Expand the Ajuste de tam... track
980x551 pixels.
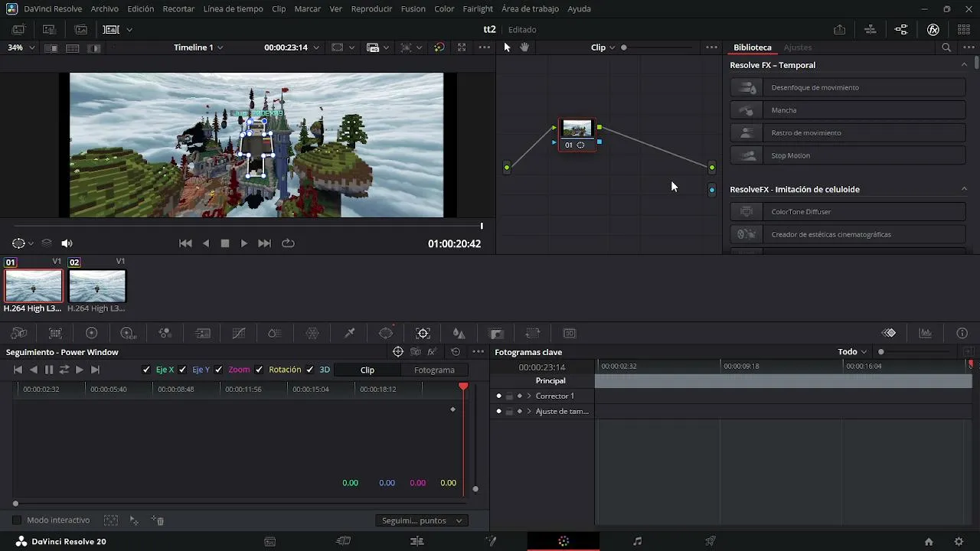(x=529, y=412)
